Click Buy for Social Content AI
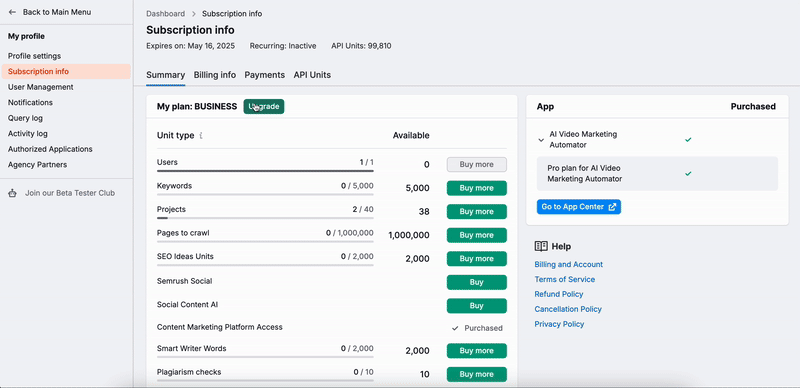This screenshot has width=800, height=388. point(477,306)
